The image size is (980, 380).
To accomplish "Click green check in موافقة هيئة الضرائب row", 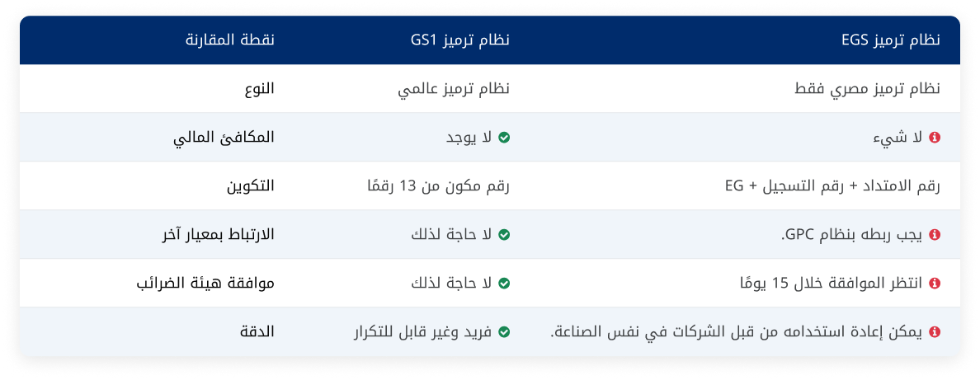I will pos(504,283).
